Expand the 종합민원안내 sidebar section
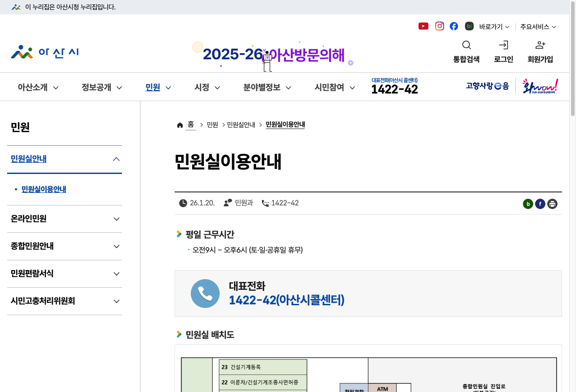The image size is (576, 392). [x=64, y=246]
